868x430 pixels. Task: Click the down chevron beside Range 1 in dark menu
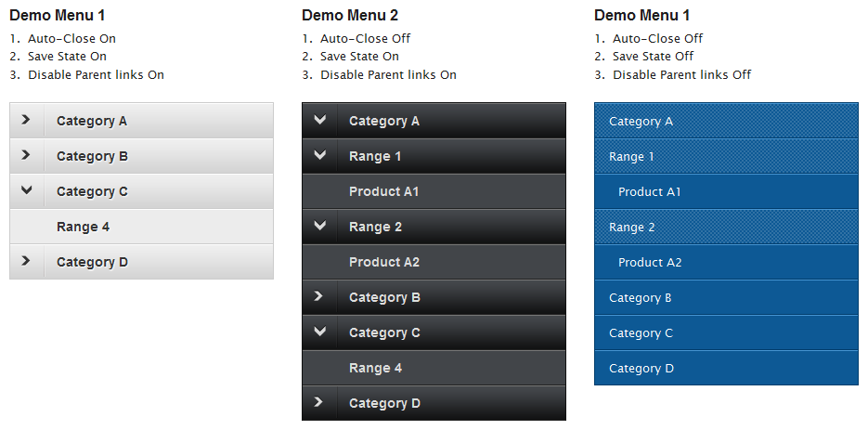pos(319,155)
